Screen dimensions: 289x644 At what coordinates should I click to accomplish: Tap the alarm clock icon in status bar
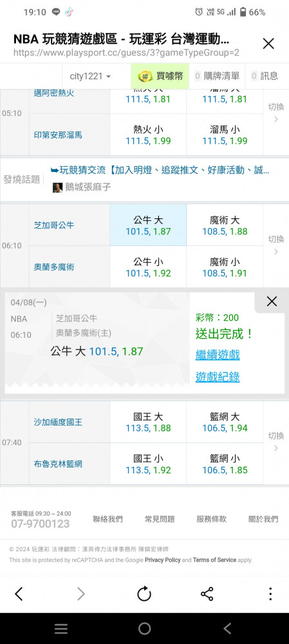tap(199, 12)
